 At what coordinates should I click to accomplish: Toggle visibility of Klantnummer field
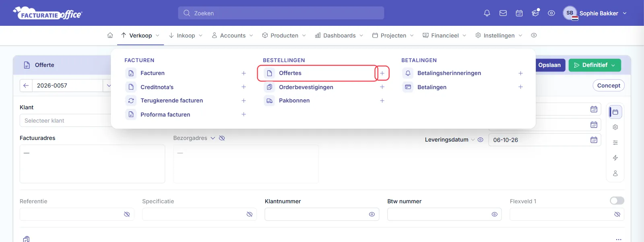[372, 214]
